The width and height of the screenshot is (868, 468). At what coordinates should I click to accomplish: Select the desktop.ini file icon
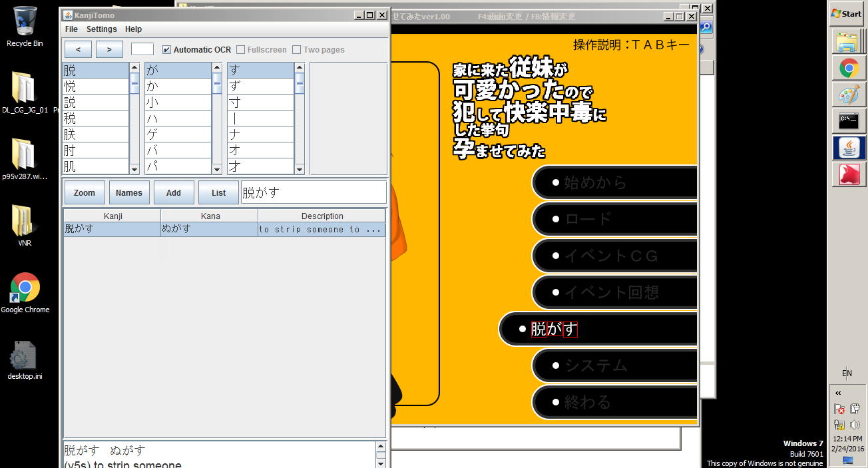click(25, 360)
